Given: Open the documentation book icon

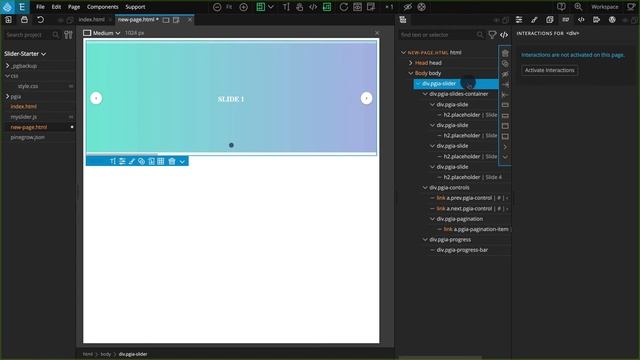Looking at the screenshot, I should (x=561, y=7).
